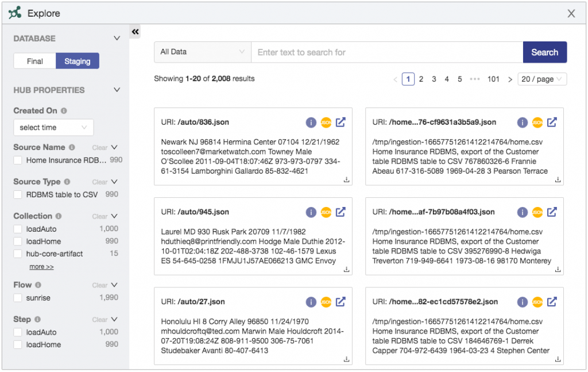The width and height of the screenshot is (588, 372).
Task: Open the select time dropdown
Action: (53, 127)
